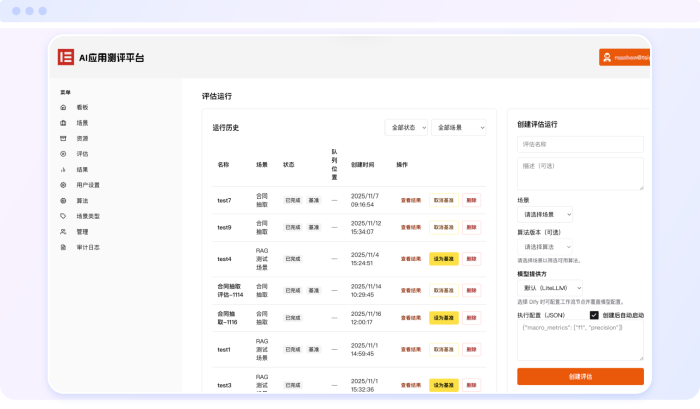Open the 全部状态 filter dropdown
The width and height of the screenshot is (700, 409).
[x=406, y=128]
